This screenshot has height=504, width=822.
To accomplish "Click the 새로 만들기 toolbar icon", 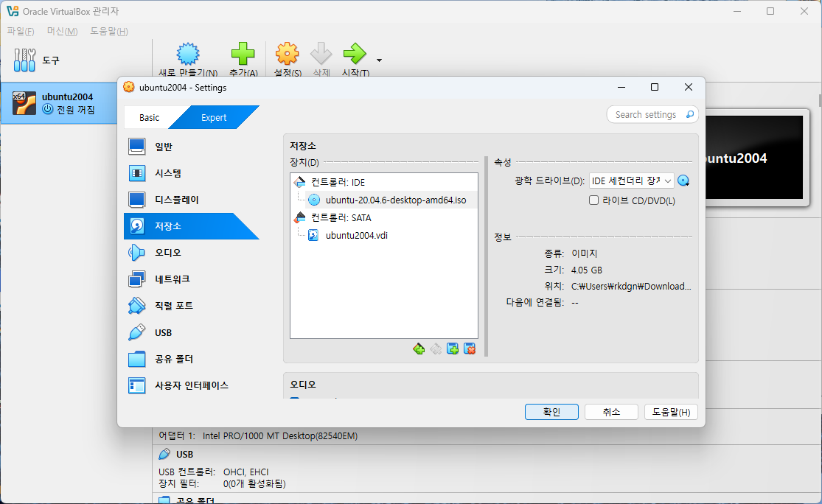I will [188, 54].
